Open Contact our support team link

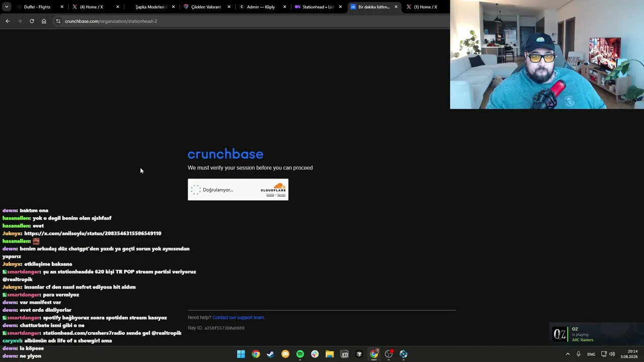238,317
